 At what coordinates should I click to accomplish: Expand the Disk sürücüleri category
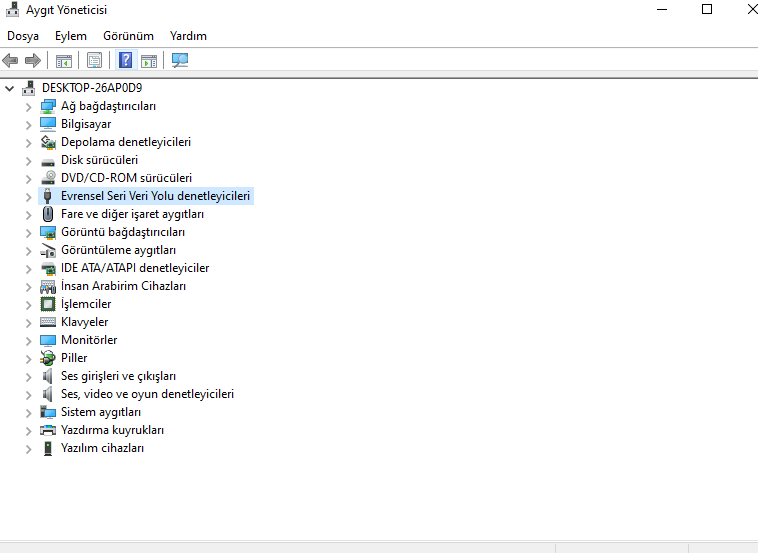(29, 160)
